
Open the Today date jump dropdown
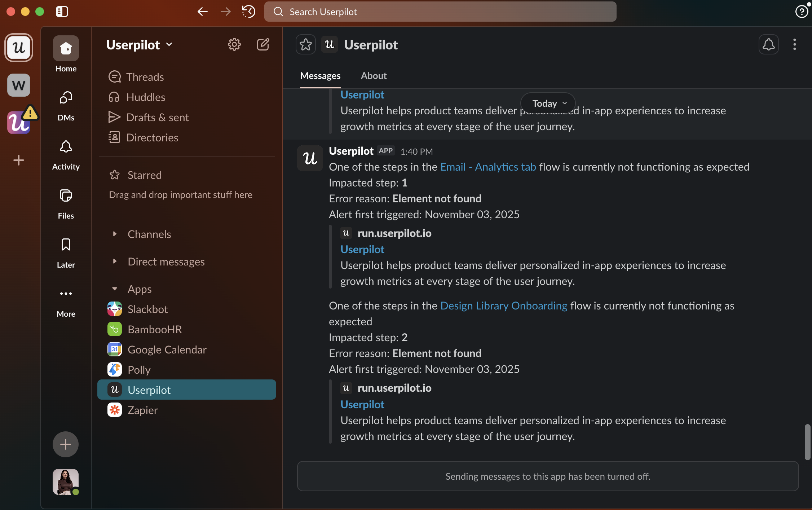pos(548,104)
